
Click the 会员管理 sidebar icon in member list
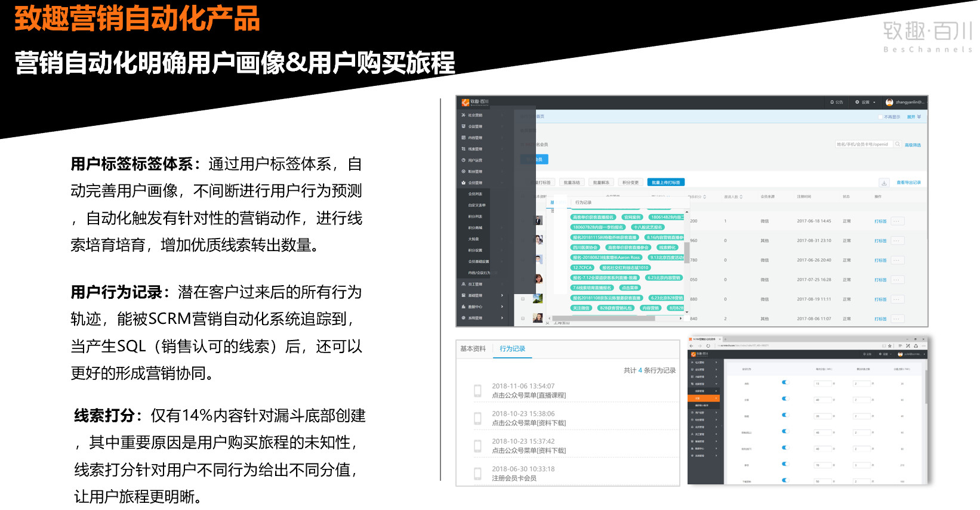(463, 183)
